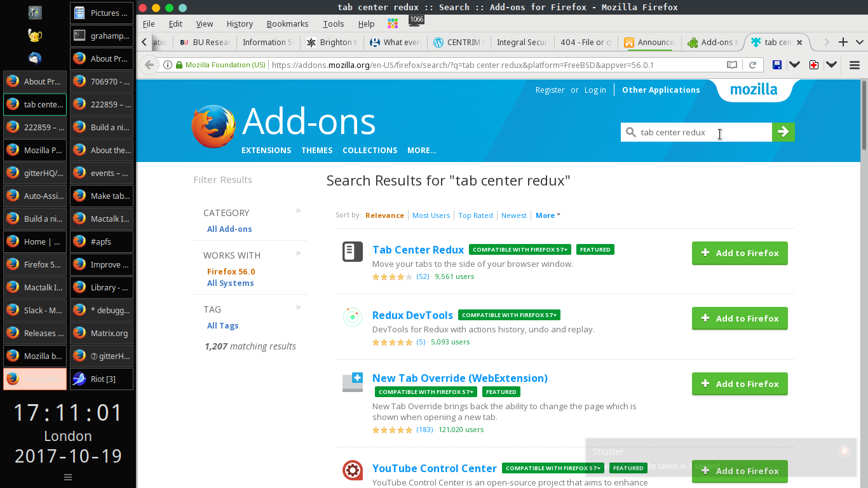Screen dimensions: 868x488
Task: Click the YouTube Control Center gear icon
Action: coord(353,470)
